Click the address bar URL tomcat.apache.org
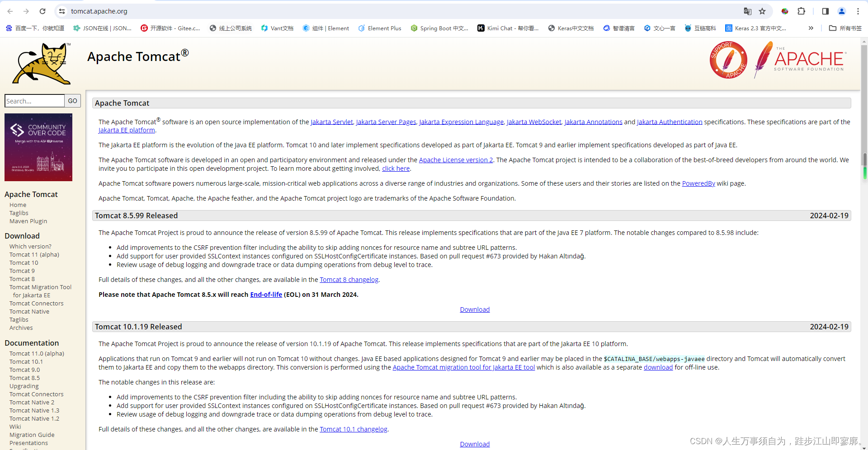The width and height of the screenshot is (868, 450). point(99,11)
